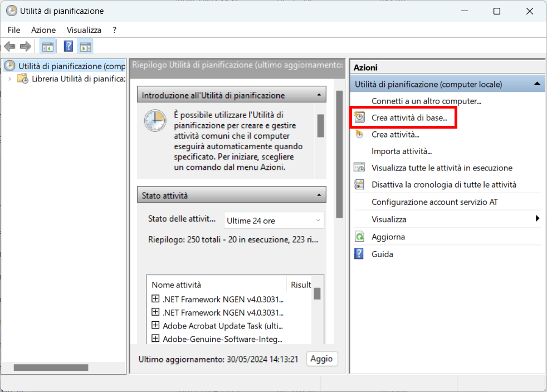The width and height of the screenshot is (547, 392).
Task: Click the Aggio refresh button
Action: pos(322,359)
